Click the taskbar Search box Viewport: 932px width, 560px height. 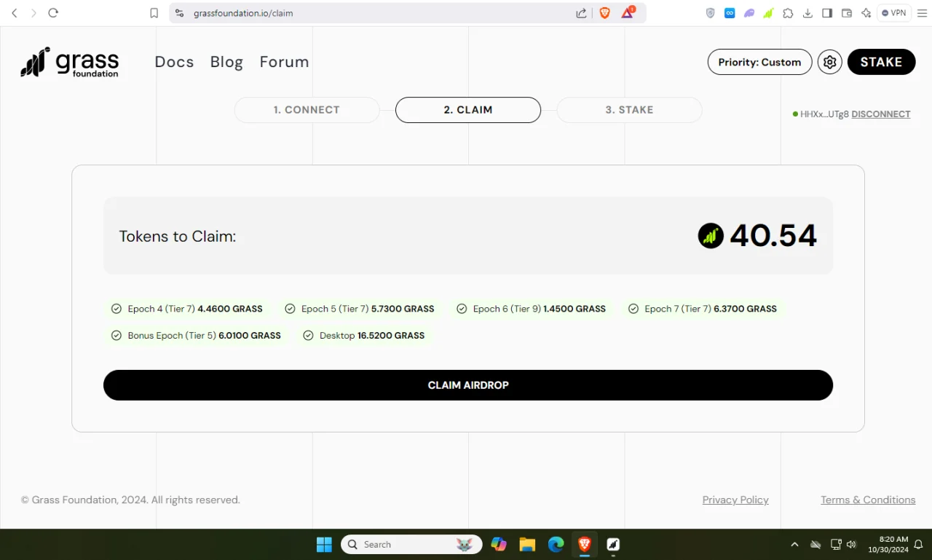click(411, 545)
